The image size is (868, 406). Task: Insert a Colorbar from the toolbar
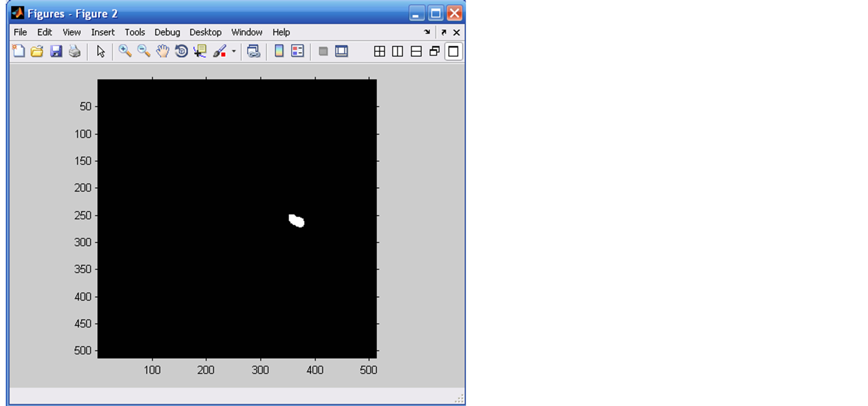[x=279, y=51]
